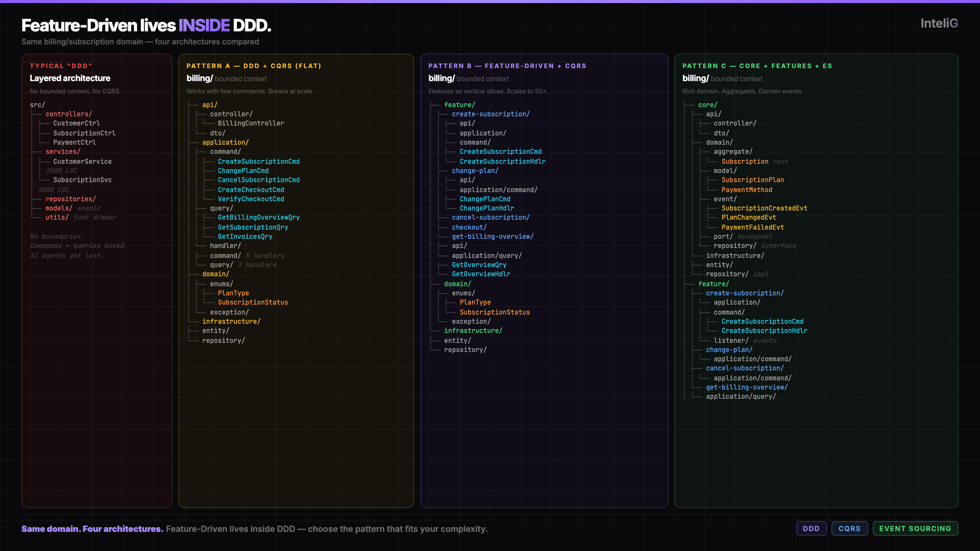Select CustomerService under services
The width and height of the screenshot is (980, 551).
[x=82, y=161]
